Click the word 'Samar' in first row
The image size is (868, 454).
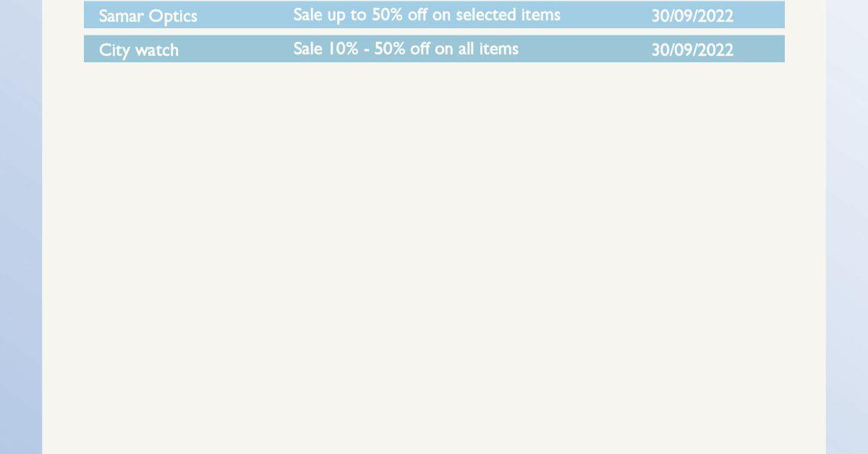[x=122, y=16]
